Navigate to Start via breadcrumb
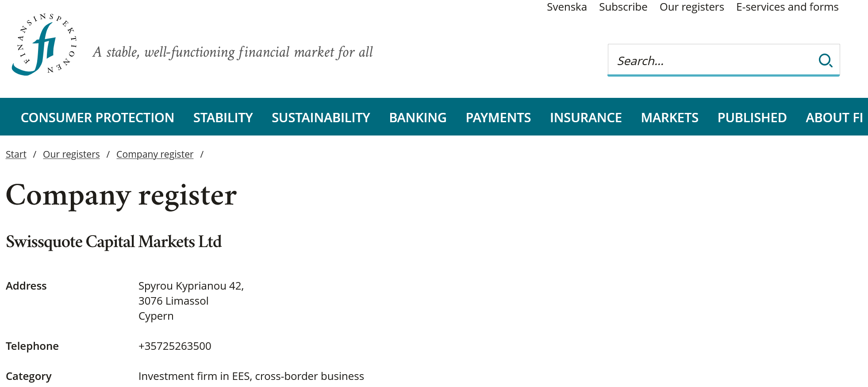The height and width of the screenshot is (387, 868). tap(15, 154)
